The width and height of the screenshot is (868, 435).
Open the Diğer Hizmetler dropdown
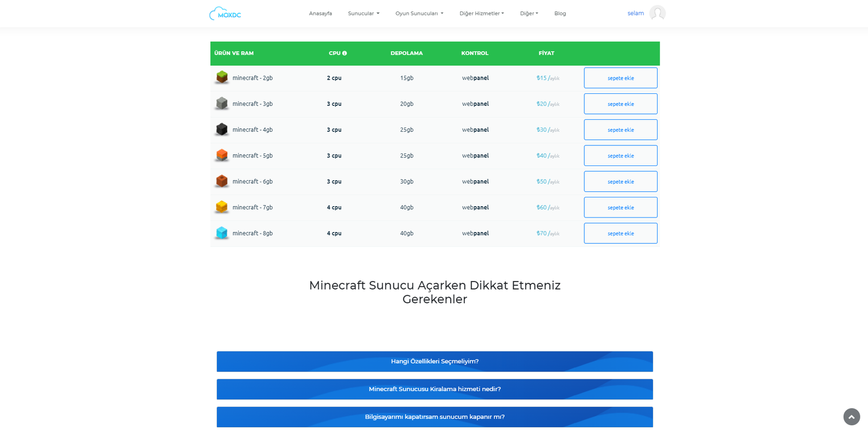coord(481,14)
